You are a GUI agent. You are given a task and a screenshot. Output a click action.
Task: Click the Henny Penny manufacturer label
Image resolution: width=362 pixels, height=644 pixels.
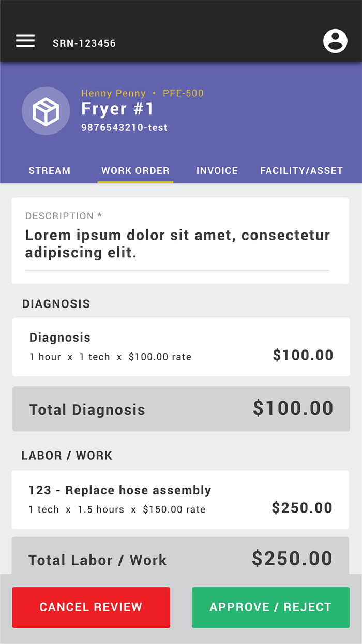pos(113,94)
